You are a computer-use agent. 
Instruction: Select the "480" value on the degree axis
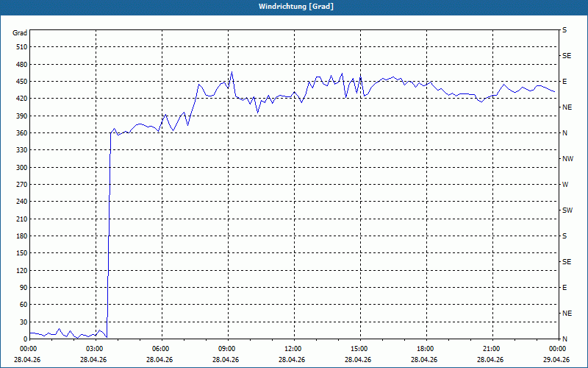[22, 64]
